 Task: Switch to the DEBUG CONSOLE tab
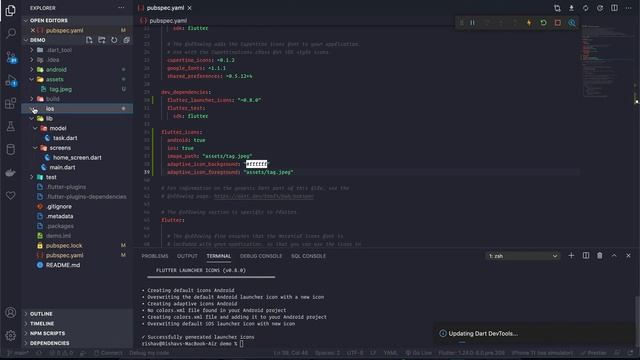coord(261,256)
